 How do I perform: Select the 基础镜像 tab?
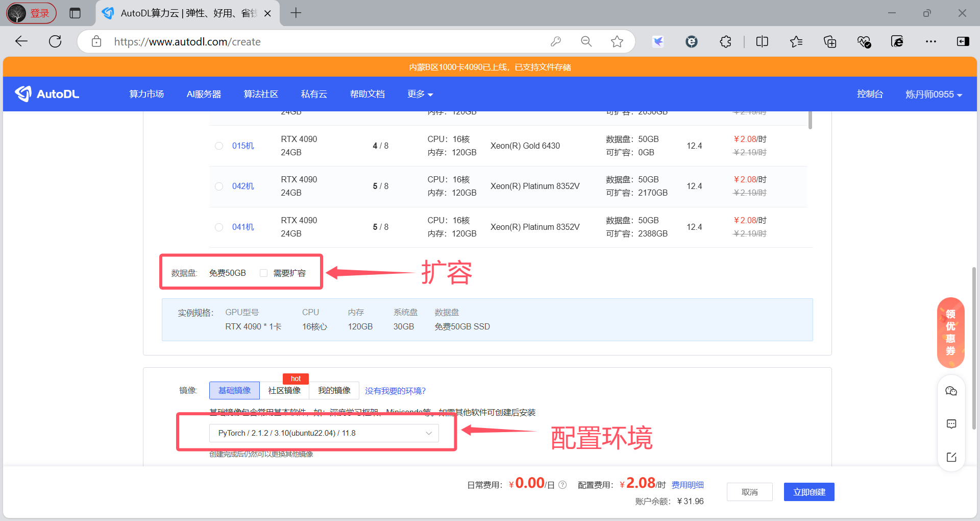(x=234, y=391)
